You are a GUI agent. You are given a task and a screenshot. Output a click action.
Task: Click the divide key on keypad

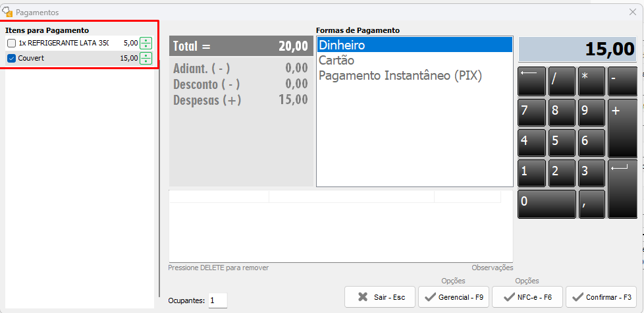point(562,82)
